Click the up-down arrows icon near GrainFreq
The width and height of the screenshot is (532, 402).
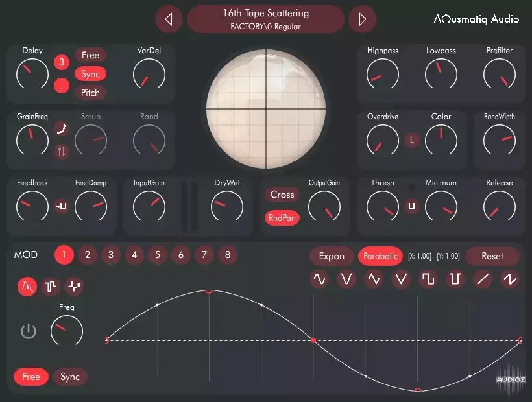click(x=62, y=152)
